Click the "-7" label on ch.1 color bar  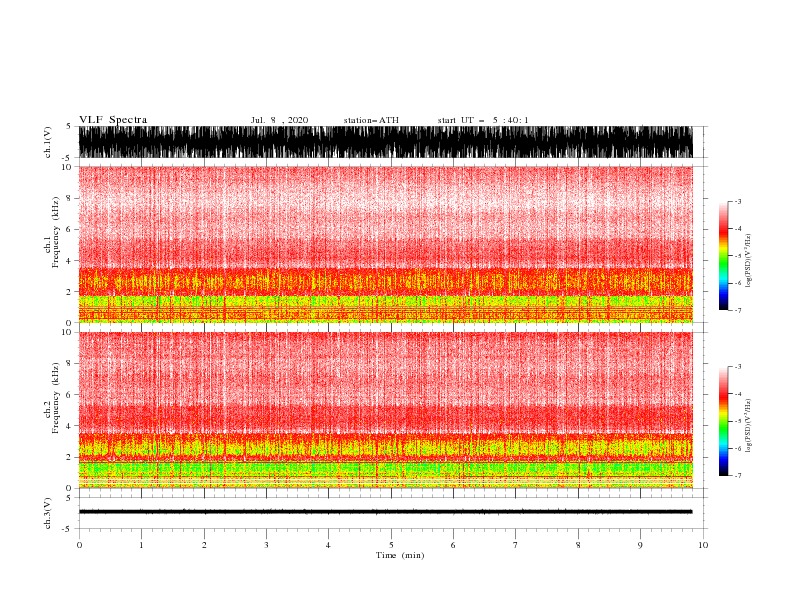pos(738,310)
